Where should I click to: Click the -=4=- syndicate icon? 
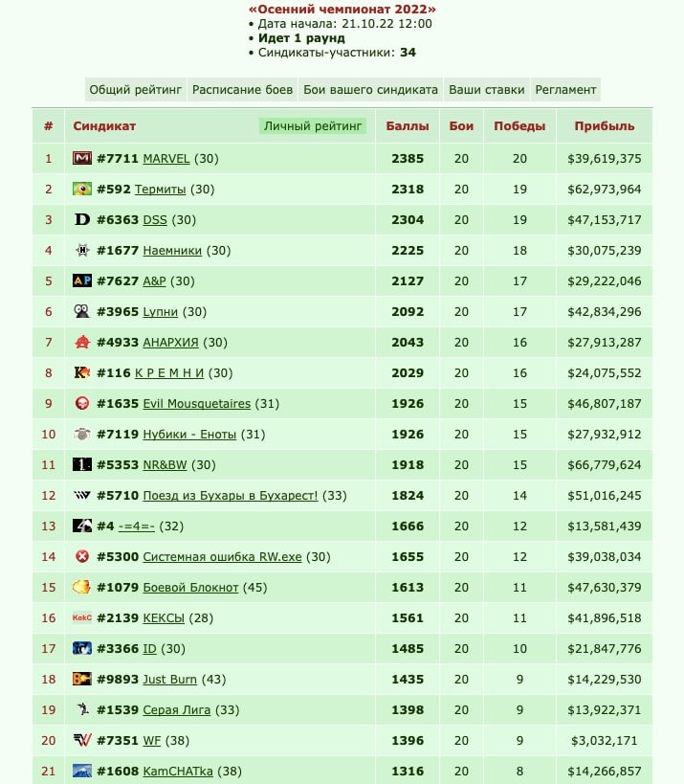[82, 526]
